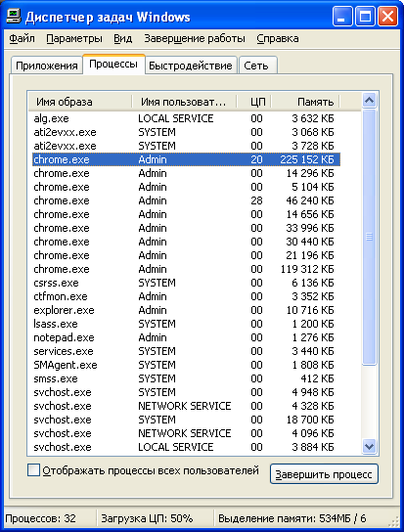
Task: Sort by Имя пользователя column header
Action: pos(184,102)
